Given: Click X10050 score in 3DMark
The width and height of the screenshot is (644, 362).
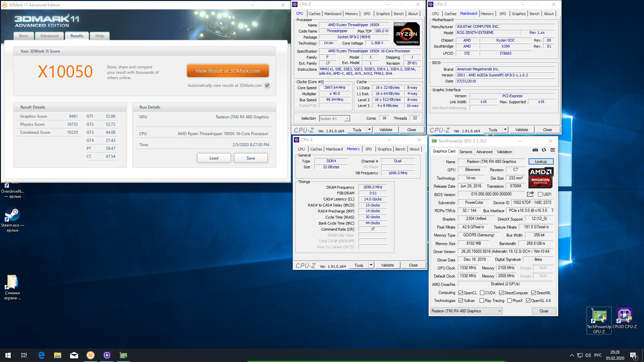Looking at the screenshot, I should (65, 71).
